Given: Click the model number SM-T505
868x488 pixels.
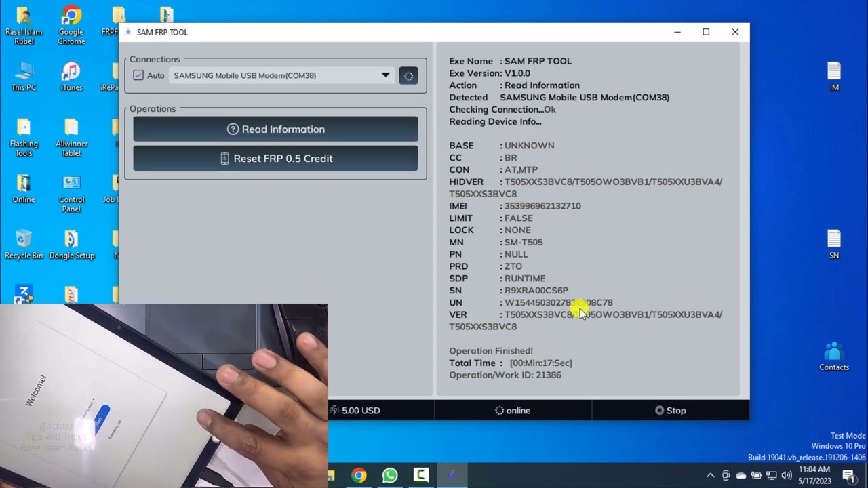Looking at the screenshot, I should pos(524,242).
